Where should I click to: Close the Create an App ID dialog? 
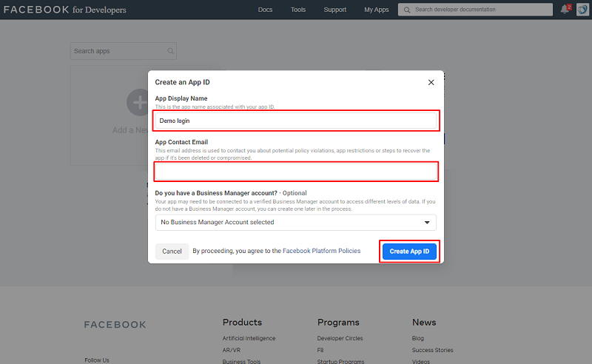pos(431,82)
